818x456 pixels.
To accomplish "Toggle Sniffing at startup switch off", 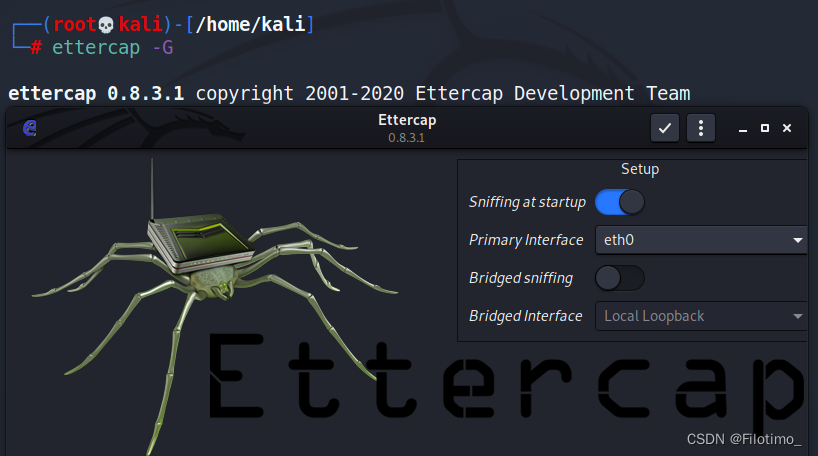I will (620, 202).
